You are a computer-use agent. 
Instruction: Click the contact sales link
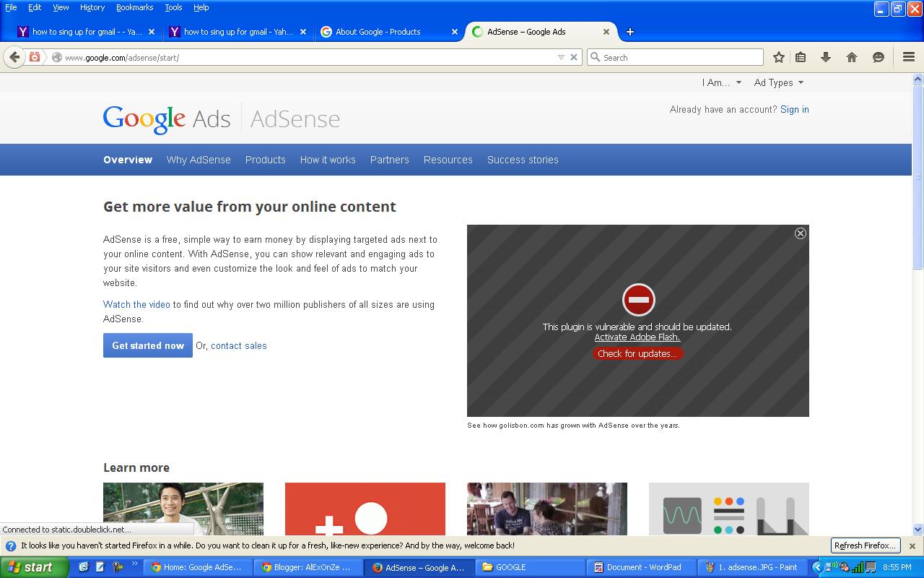[239, 346]
